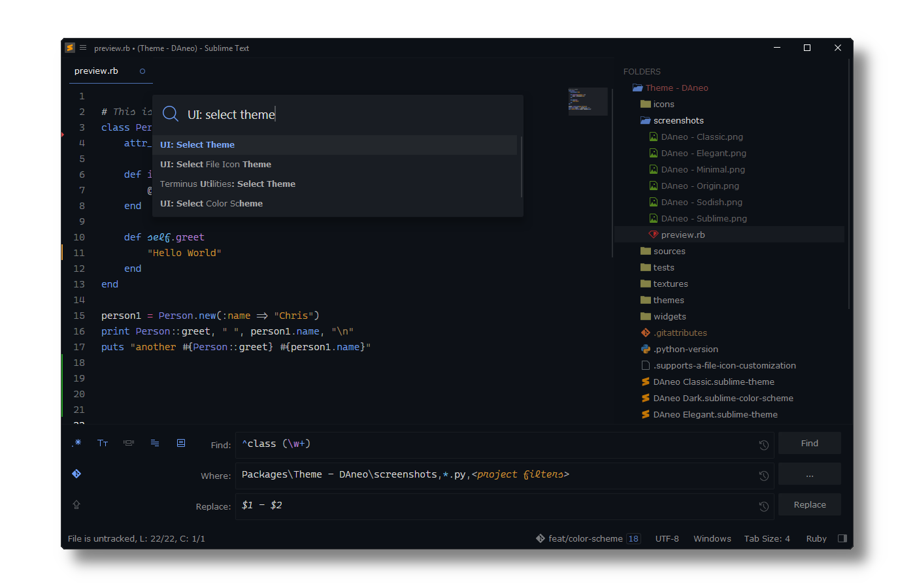
Task: Click the image icon beside DAneo - Origin.png
Action: (654, 186)
